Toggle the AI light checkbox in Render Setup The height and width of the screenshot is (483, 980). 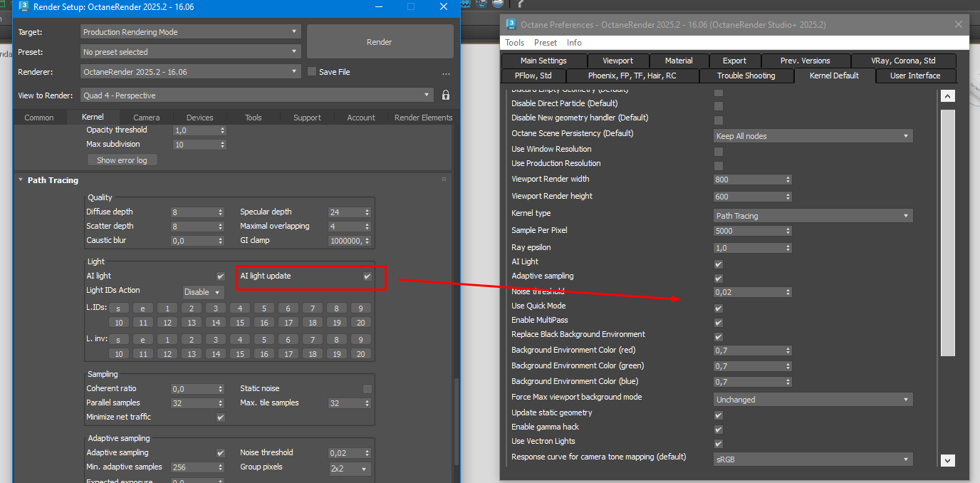pyautogui.click(x=221, y=276)
